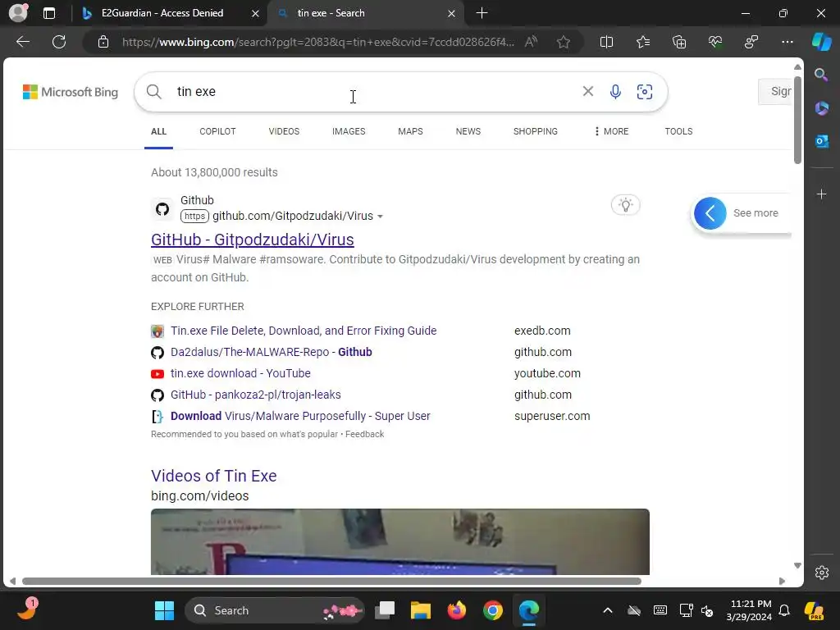840x630 pixels.
Task: Close the tin exe - Search tab
Action: coord(451,13)
